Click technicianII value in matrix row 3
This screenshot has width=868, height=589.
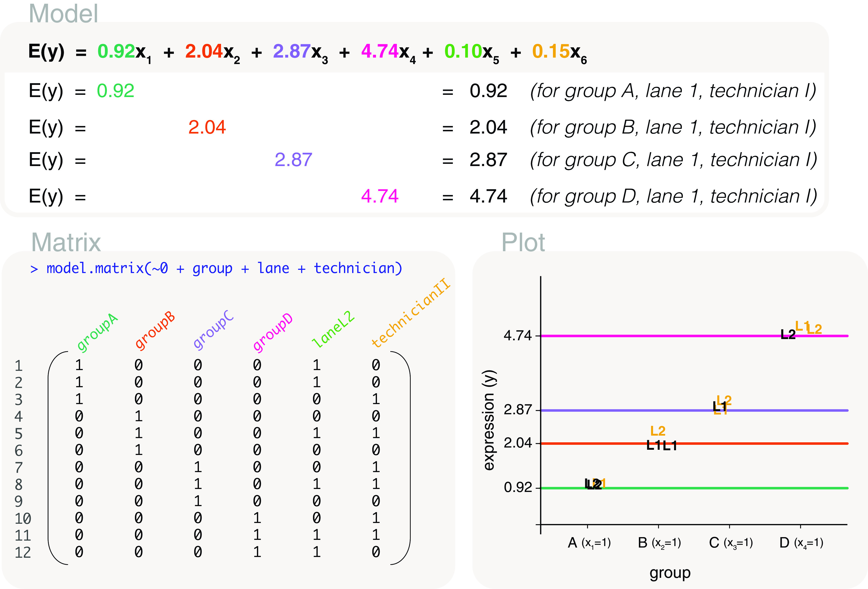(376, 399)
